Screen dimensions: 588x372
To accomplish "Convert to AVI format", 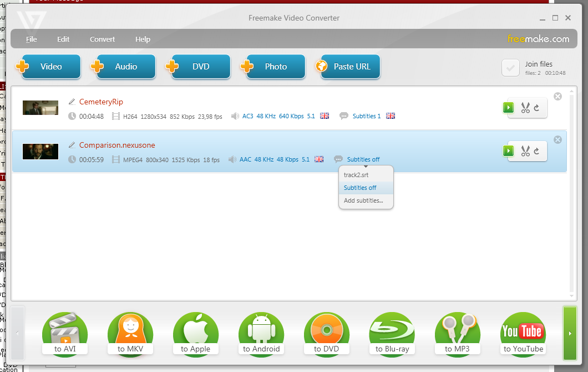I will [65, 334].
